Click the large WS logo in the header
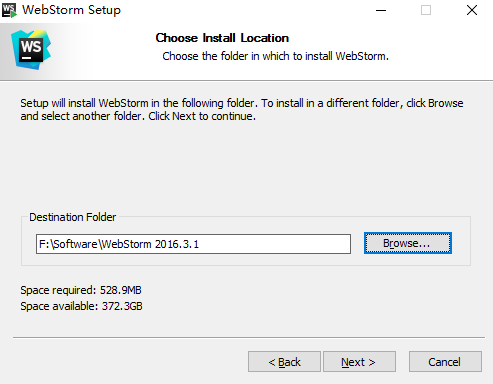This screenshot has height=384, width=493. point(31,50)
